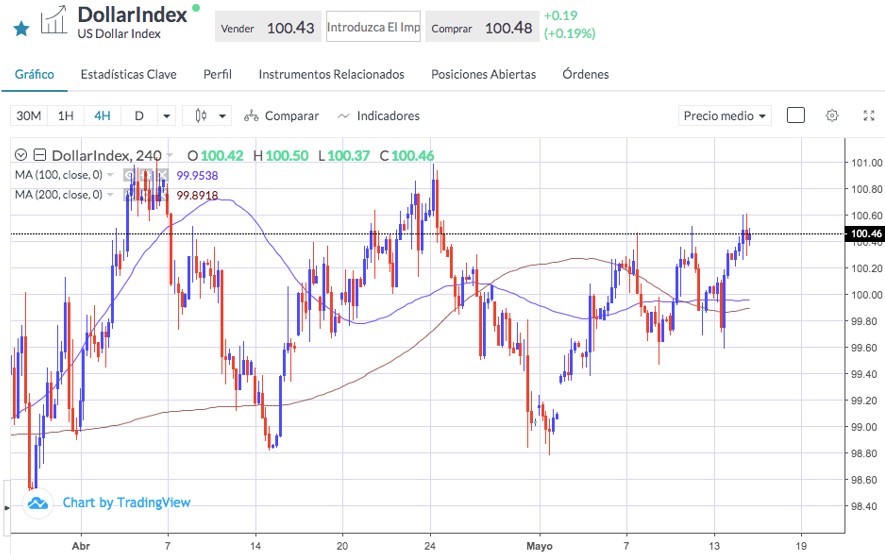Click the +0.19 (+0.19%) change text
The width and height of the screenshot is (885, 555).
569,24
